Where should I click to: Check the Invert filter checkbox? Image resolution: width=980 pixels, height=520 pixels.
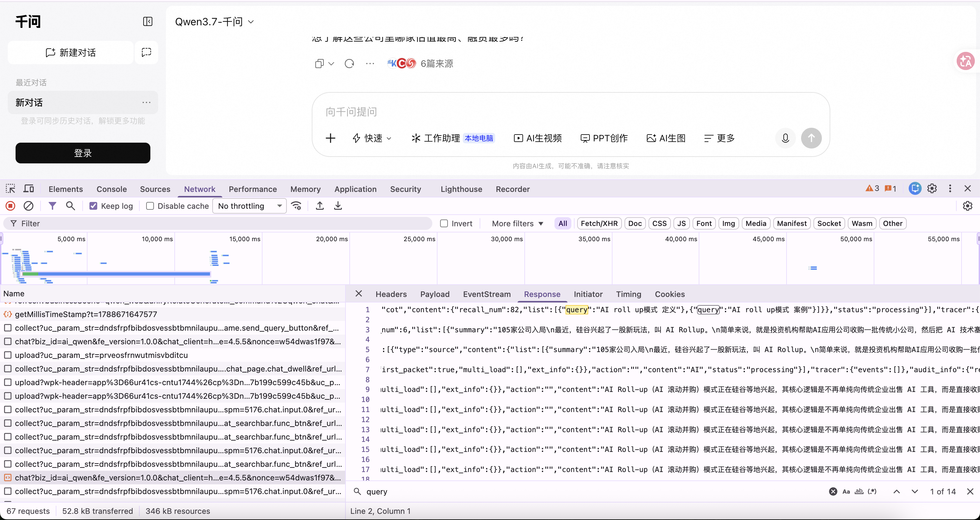pyautogui.click(x=444, y=223)
